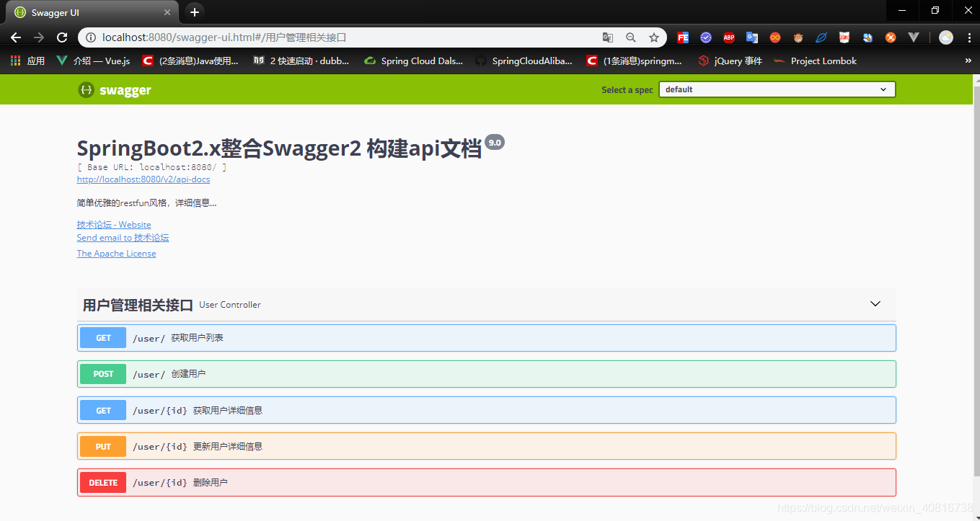Viewport: 980px width, 521px height.
Task: Open the blue document extension icon
Action: [x=868, y=37]
